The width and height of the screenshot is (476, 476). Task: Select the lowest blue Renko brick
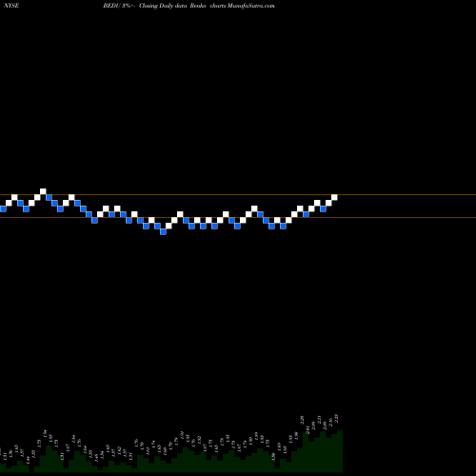click(163, 231)
